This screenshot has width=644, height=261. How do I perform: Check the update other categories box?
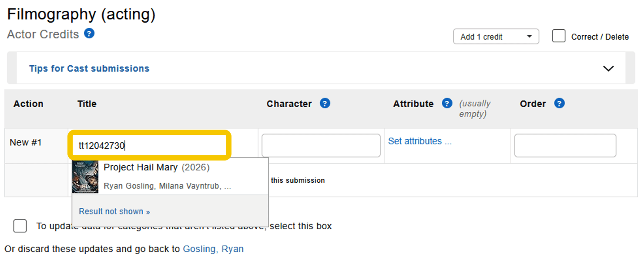(20, 226)
